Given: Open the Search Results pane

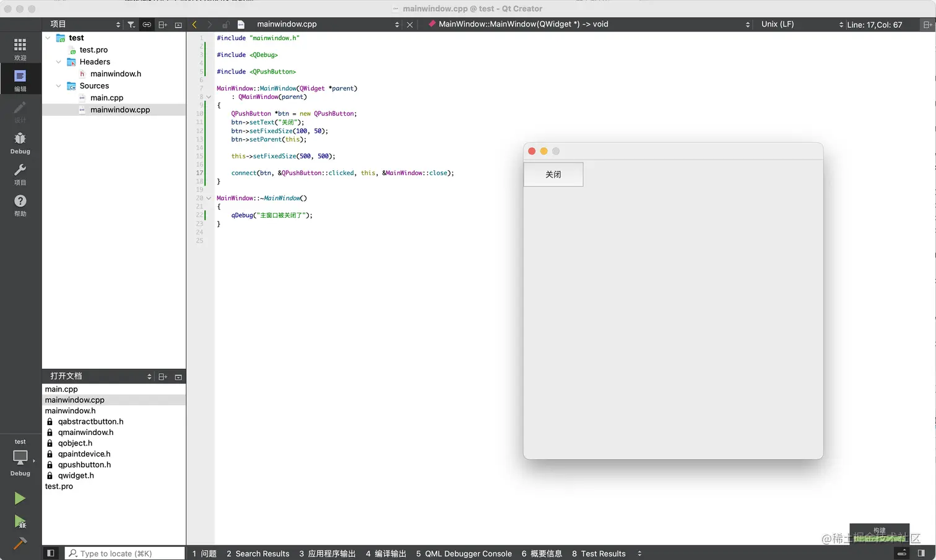Looking at the screenshot, I should [258, 553].
